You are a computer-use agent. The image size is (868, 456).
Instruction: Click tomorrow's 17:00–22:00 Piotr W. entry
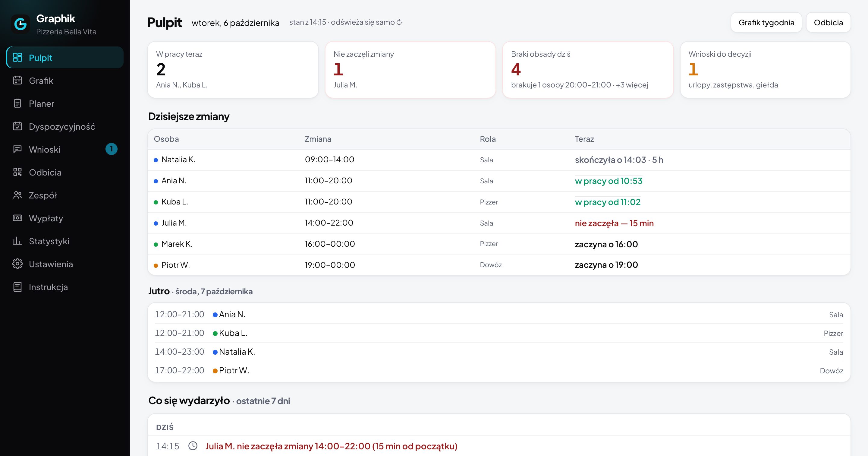click(499, 370)
